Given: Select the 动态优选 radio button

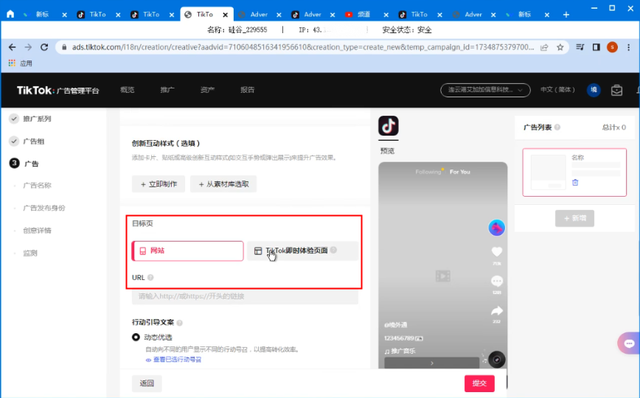Looking at the screenshot, I should [136, 337].
